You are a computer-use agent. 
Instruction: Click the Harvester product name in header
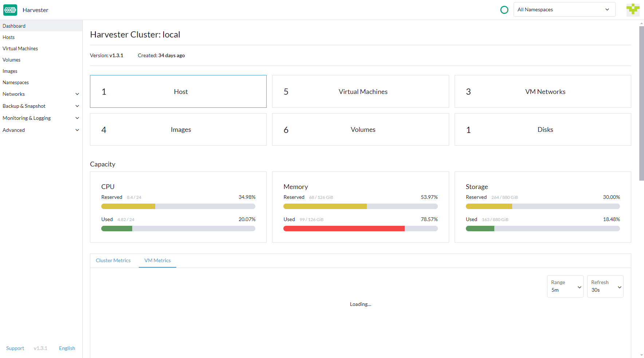click(35, 10)
